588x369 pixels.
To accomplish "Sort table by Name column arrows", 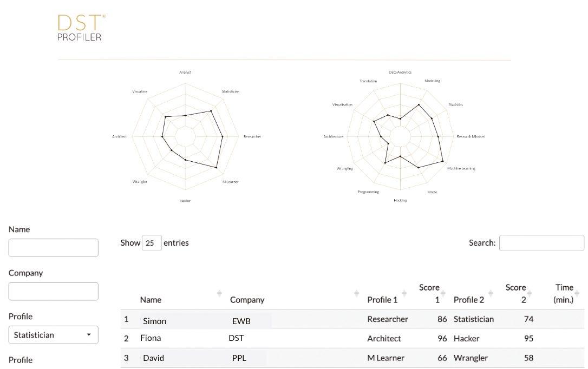I will [219, 293].
